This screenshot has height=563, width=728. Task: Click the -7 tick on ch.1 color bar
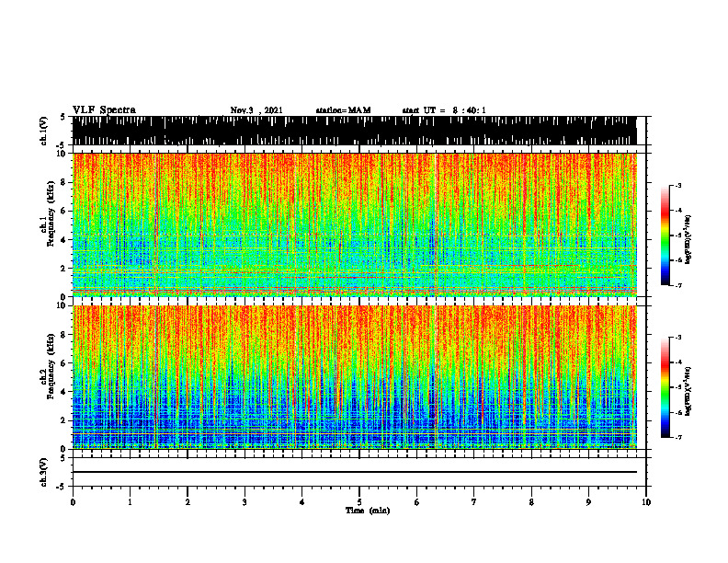(x=677, y=285)
